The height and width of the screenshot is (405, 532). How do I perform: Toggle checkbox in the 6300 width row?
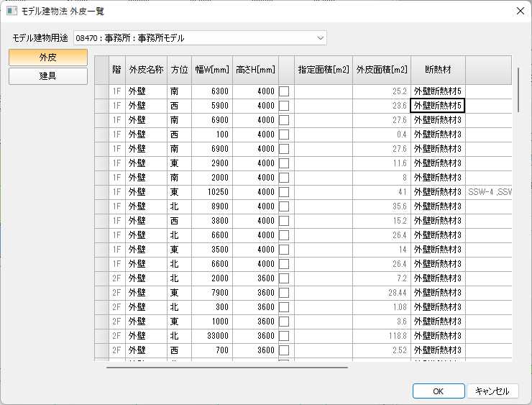point(285,91)
